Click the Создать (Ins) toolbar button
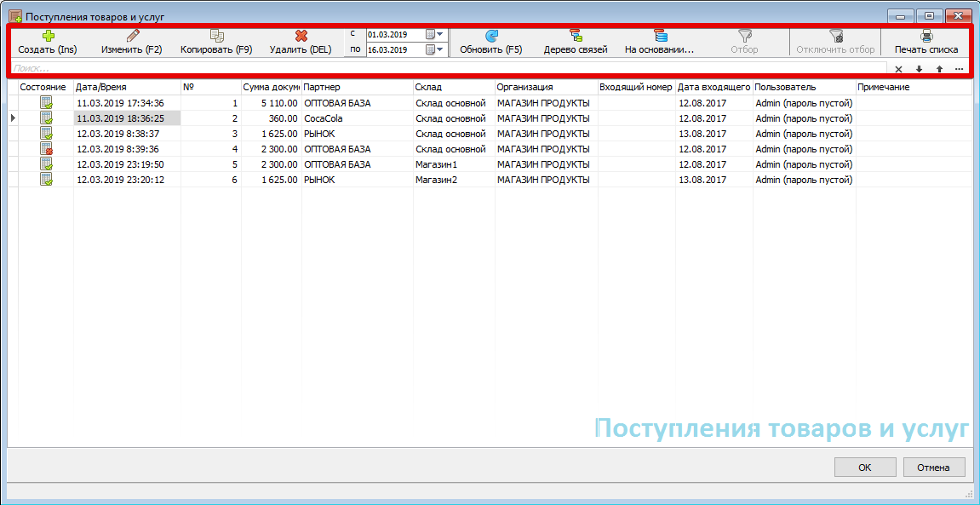 [x=48, y=43]
